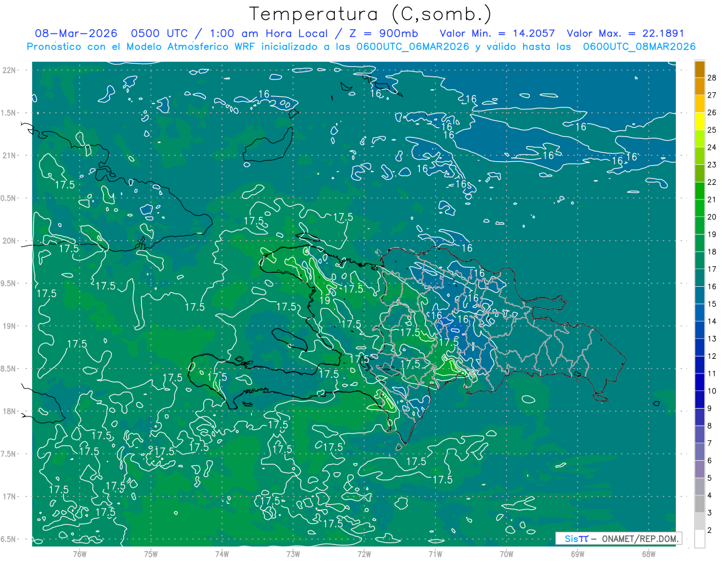Select the '0600UTC_06MAR2026' initialization time
Viewport: 728px width, 562px height.
click(413, 47)
